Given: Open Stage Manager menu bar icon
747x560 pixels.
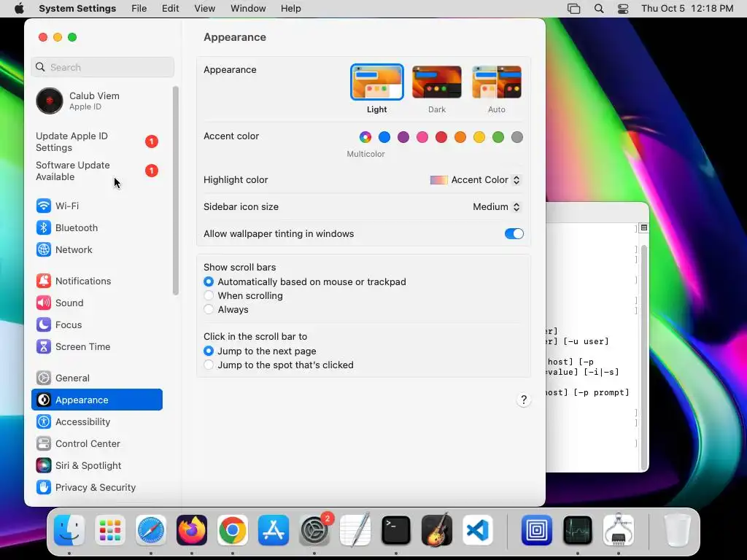Looking at the screenshot, I should tap(573, 9).
